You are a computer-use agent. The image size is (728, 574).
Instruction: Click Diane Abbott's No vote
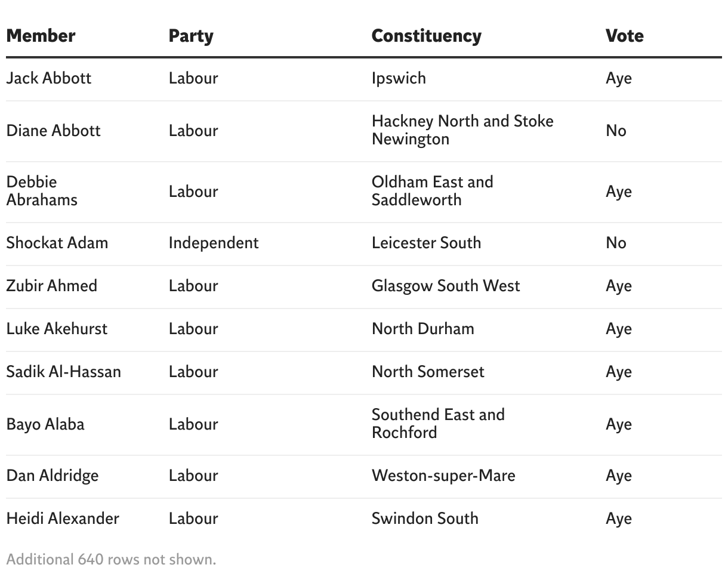tap(616, 131)
